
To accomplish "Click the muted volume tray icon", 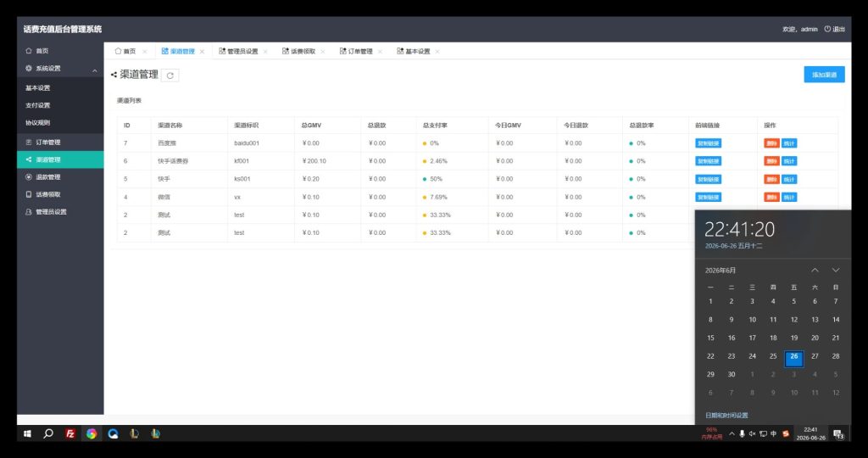I will pyautogui.click(x=753, y=433).
